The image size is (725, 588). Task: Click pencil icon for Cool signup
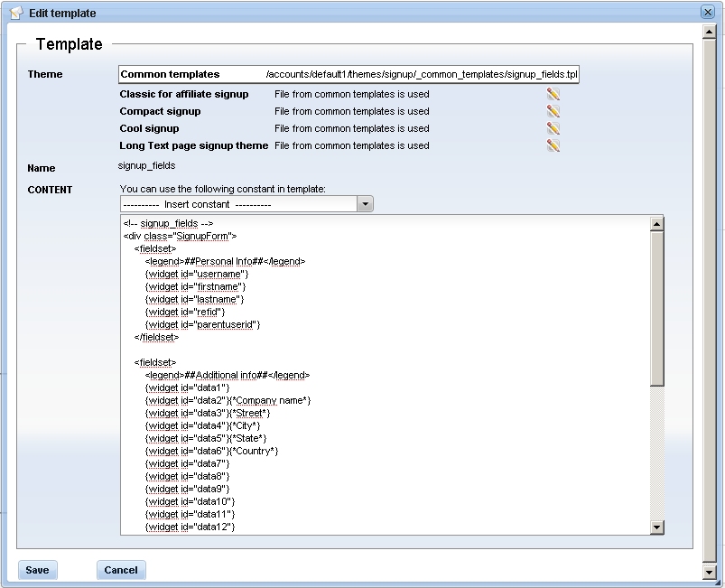click(x=553, y=128)
